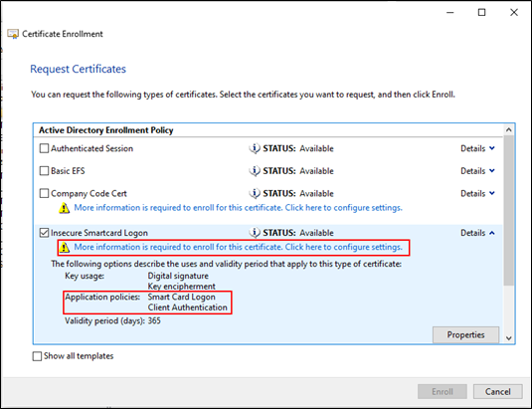532x409 pixels.
Task: Click the warning icon under Insecure Smartcard Logon
Action: pyautogui.click(x=64, y=247)
